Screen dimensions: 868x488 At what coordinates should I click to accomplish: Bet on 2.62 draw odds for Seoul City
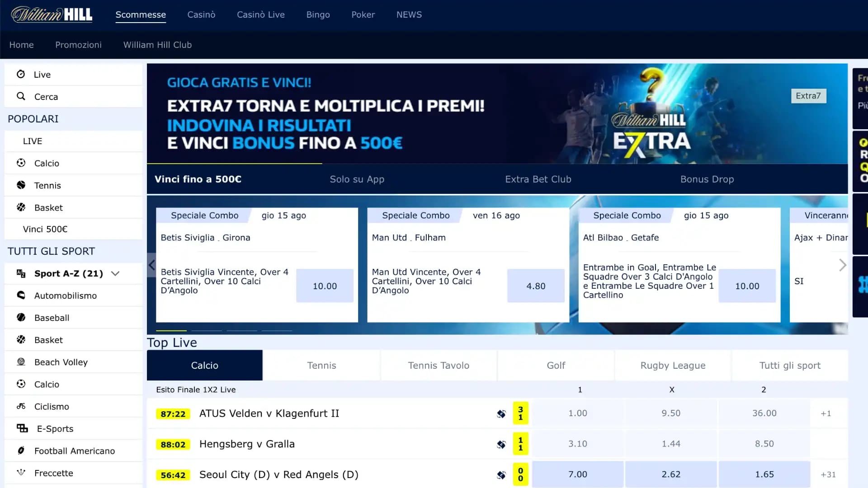click(x=670, y=474)
